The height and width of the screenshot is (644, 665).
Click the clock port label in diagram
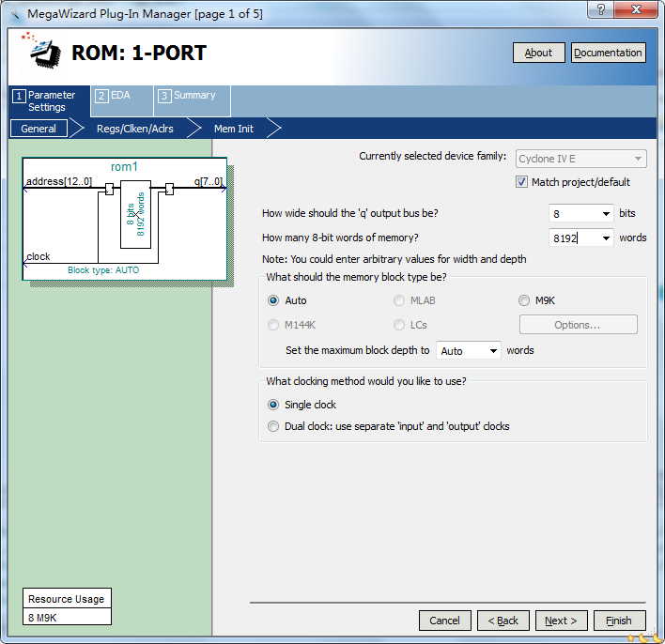pos(39,256)
